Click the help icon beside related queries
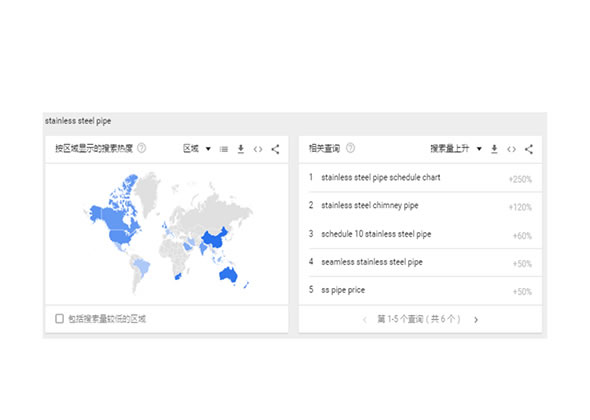 [x=350, y=148]
